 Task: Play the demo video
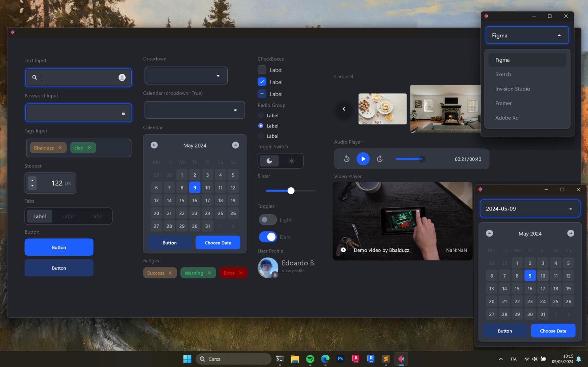pos(343,250)
